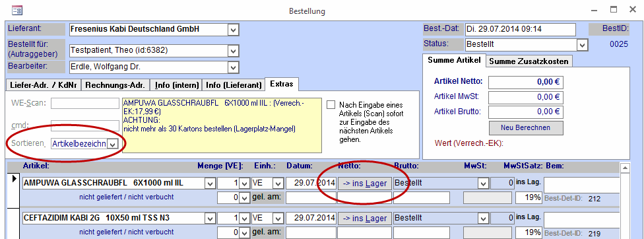Click into the cmd field

pyautogui.click(x=85, y=125)
